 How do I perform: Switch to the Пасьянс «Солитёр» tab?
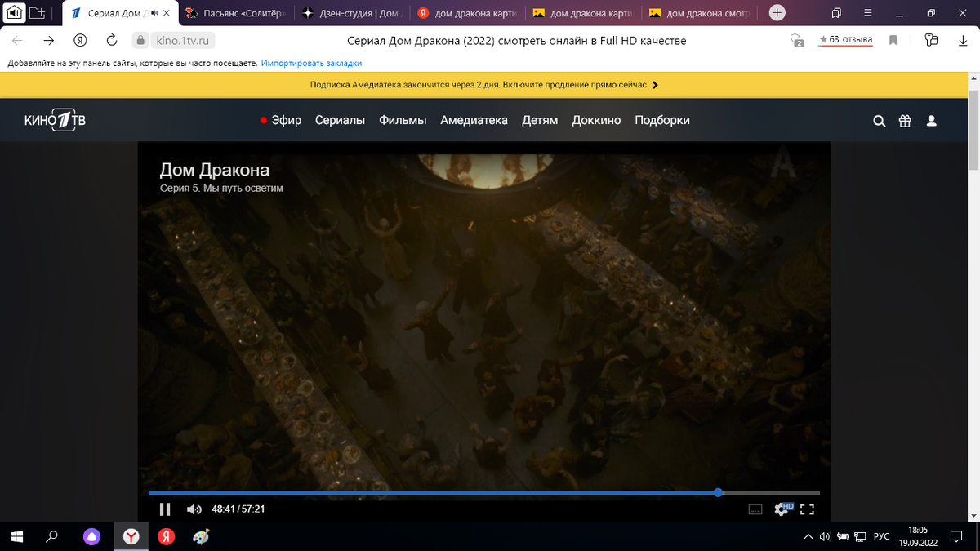tap(238, 13)
